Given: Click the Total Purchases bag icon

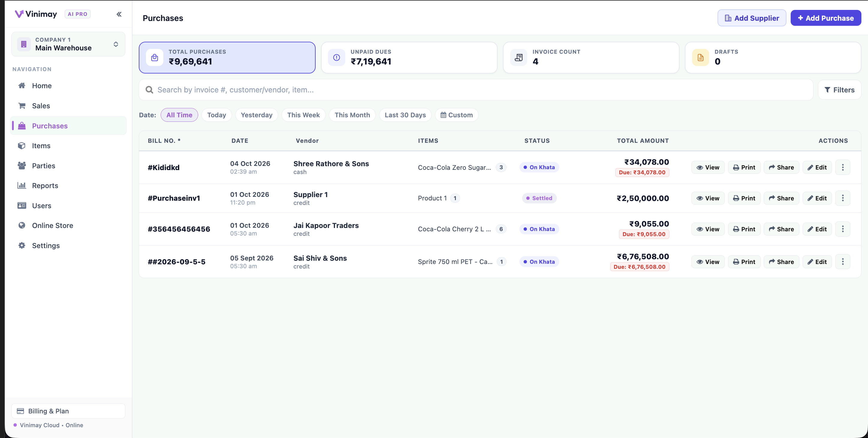Looking at the screenshot, I should pyautogui.click(x=155, y=58).
